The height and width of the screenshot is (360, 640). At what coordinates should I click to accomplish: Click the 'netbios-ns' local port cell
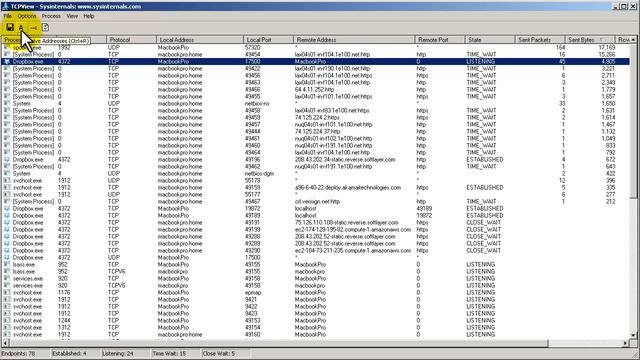(x=257, y=104)
